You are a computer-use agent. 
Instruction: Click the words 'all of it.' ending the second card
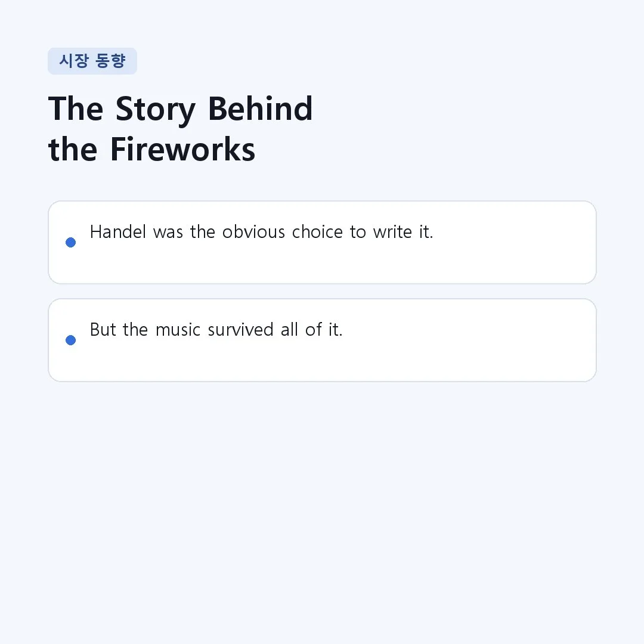click(311, 330)
